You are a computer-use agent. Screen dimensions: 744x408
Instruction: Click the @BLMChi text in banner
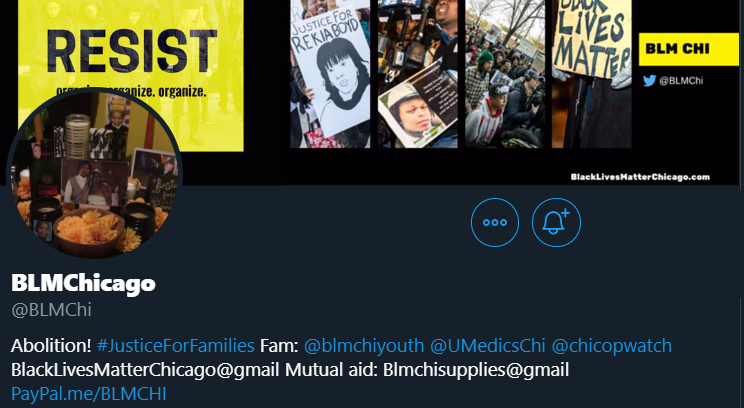(x=681, y=81)
